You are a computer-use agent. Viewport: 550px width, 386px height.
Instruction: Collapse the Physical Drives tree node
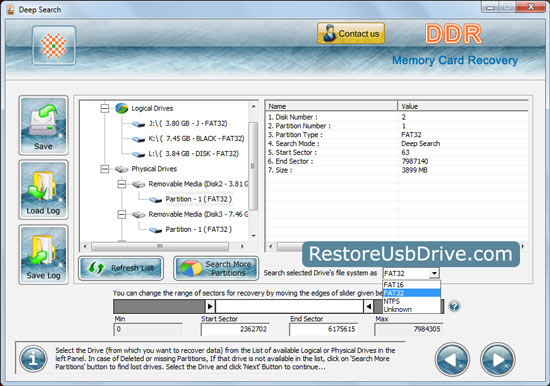coord(105,169)
